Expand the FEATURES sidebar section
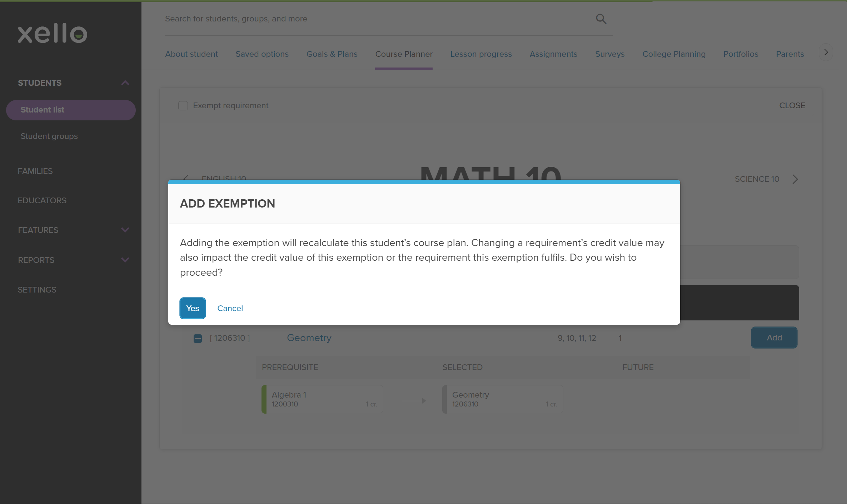 125,230
